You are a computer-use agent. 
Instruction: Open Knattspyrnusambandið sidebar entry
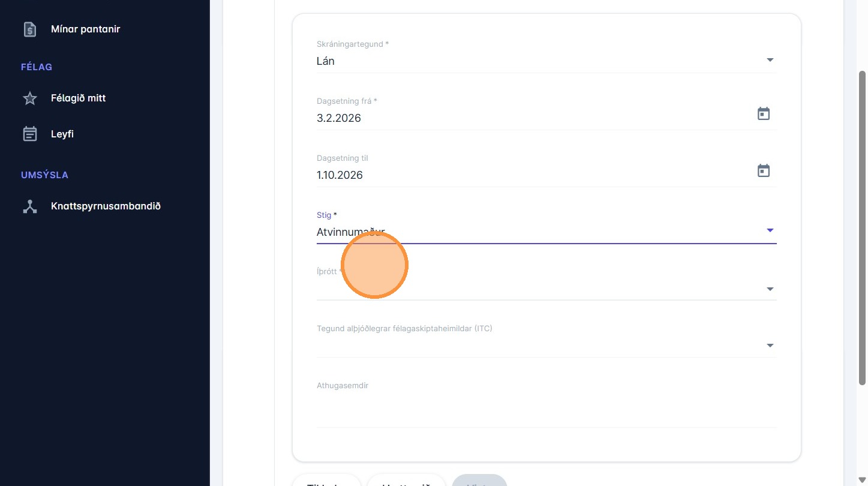click(106, 206)
